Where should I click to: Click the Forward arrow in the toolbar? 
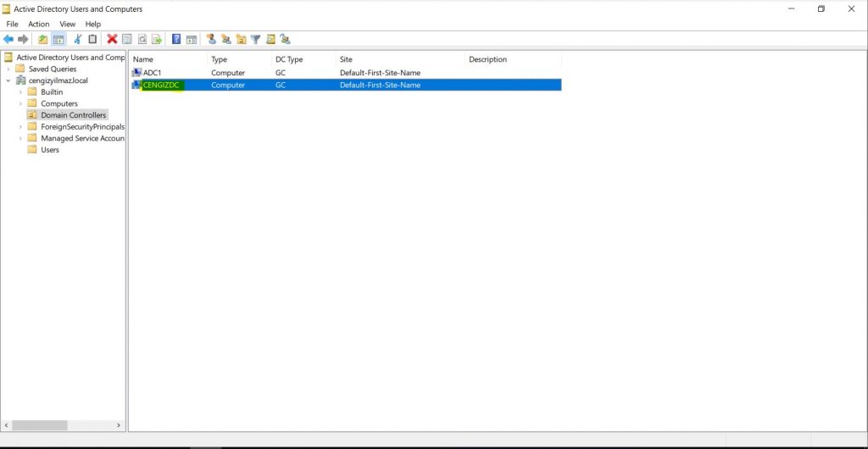pos(23,39)
